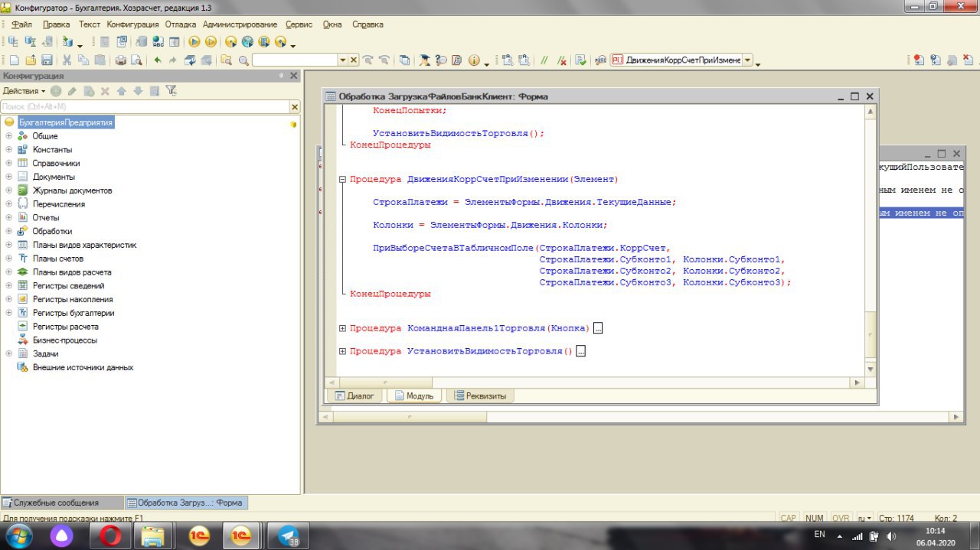This screenshot has height=550, width=980.
Task: Open Действия dropdown in Configuration panel
Action: pos(24,91)
